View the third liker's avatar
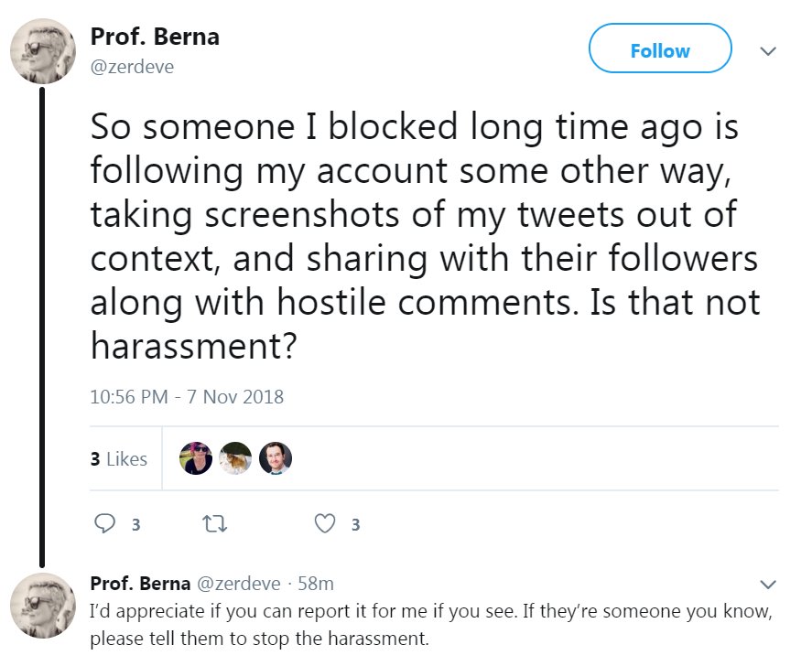This screenshot has height=666, width=812. click(275, 458)
